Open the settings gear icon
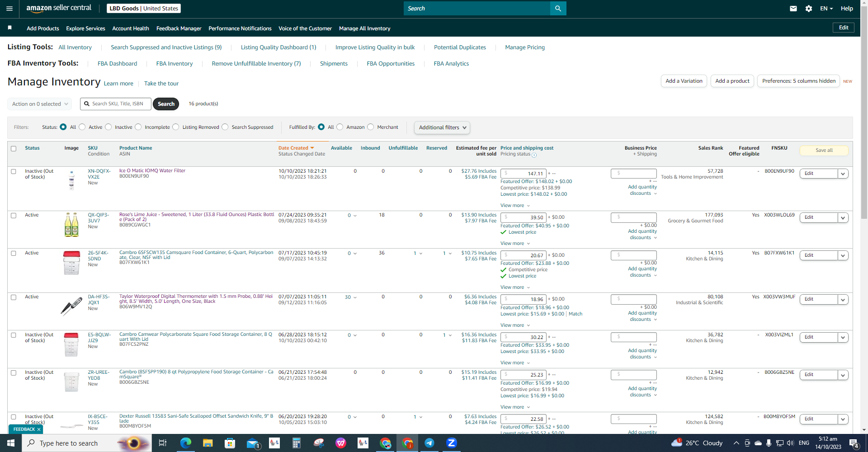The height and width of the screenshot is (452, 868). [809, 9]
